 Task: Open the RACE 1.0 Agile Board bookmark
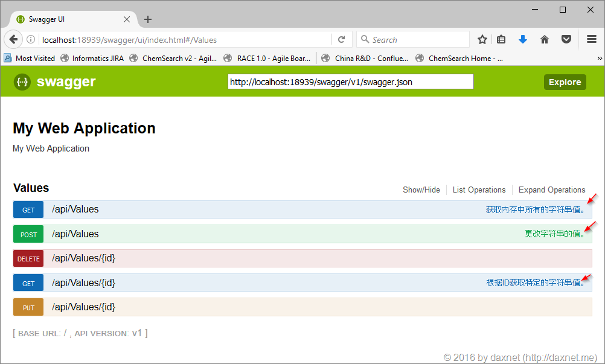pos(267,58)
